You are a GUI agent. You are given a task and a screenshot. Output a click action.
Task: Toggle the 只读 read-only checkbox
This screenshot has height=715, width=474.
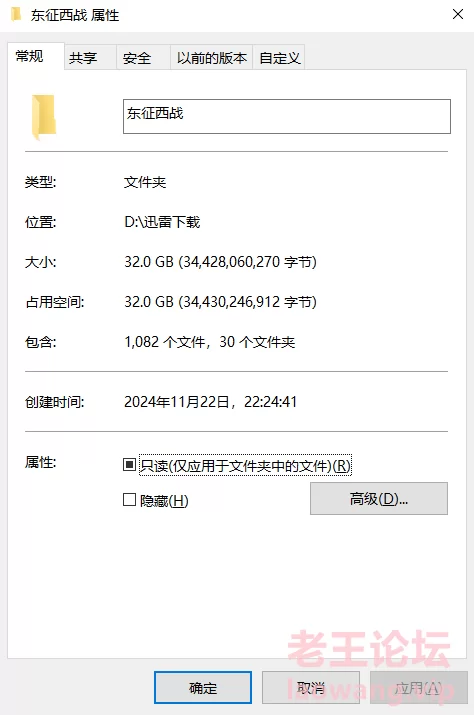(130, 465)
